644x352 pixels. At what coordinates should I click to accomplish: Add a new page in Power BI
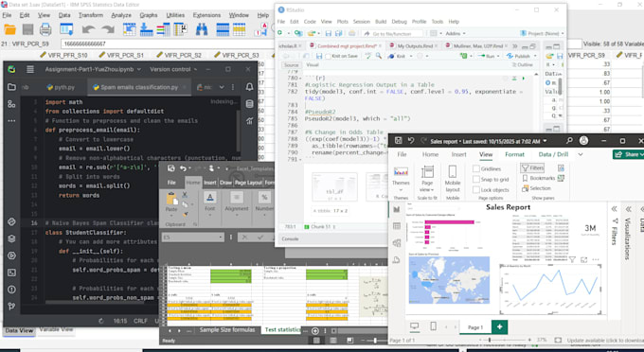click(x=499, y=326)
